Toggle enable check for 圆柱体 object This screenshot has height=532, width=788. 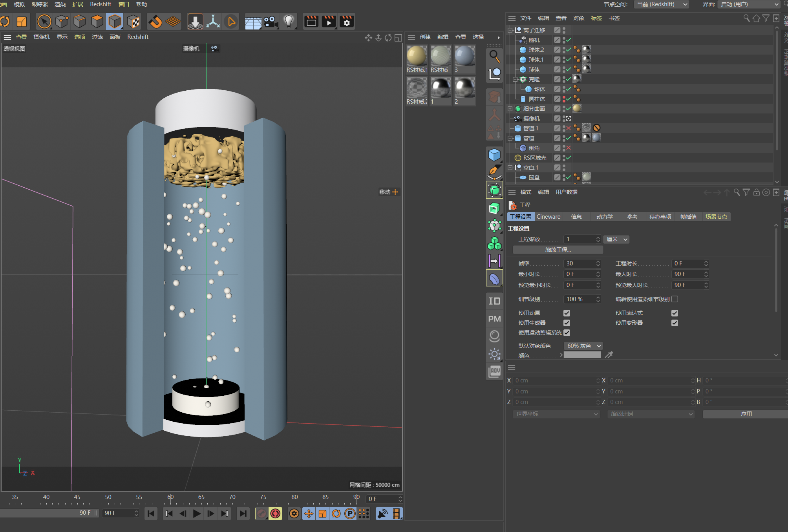(568, 99)
